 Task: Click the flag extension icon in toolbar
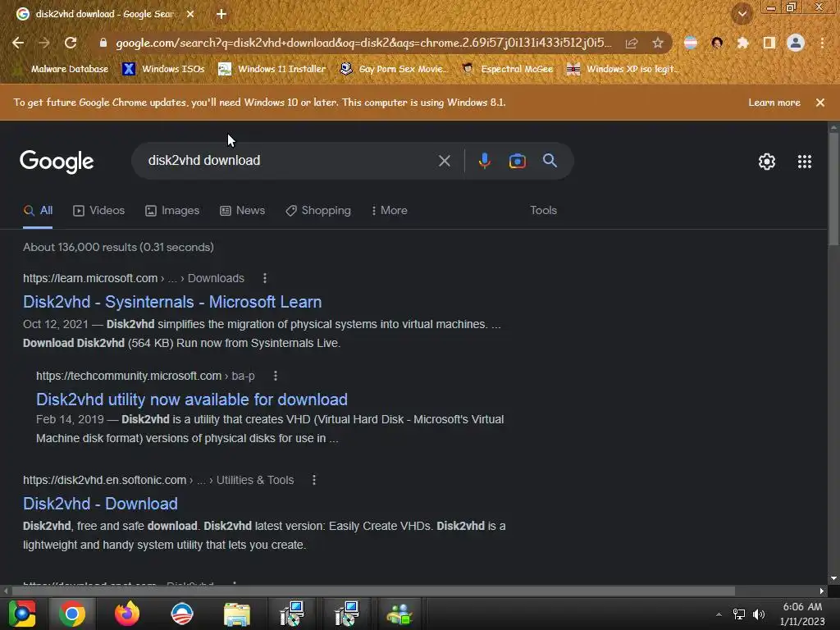click(691, 43)
